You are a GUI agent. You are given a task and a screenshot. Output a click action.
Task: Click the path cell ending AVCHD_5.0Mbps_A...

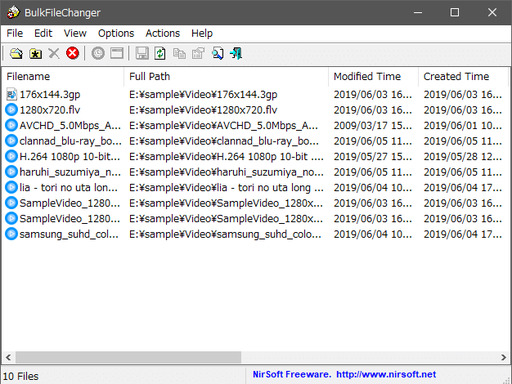(223, 125)
